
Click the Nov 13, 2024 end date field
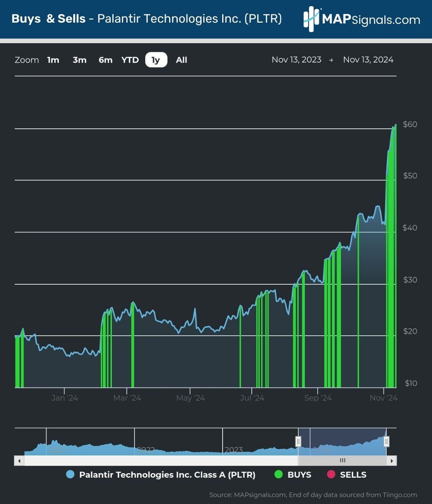click(x=368, y=60)
